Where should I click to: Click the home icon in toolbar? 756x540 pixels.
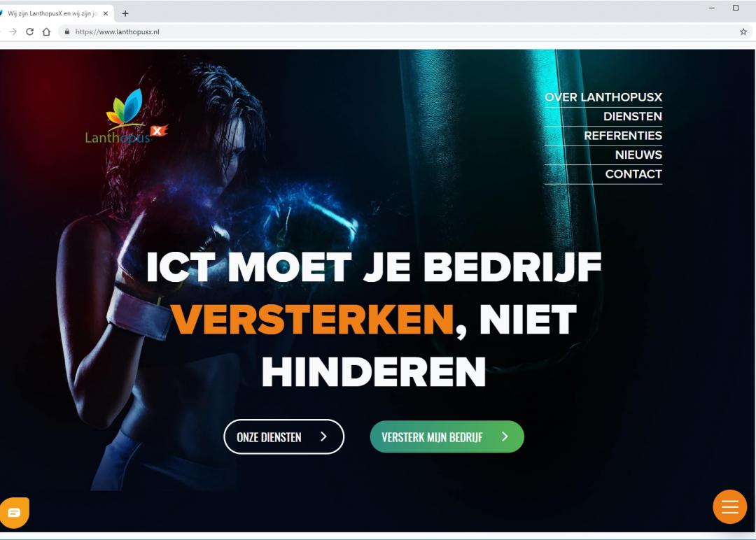46,31
